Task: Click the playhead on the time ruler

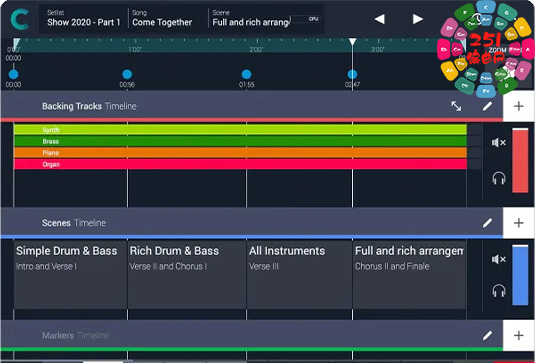Action: coord(352,42)
